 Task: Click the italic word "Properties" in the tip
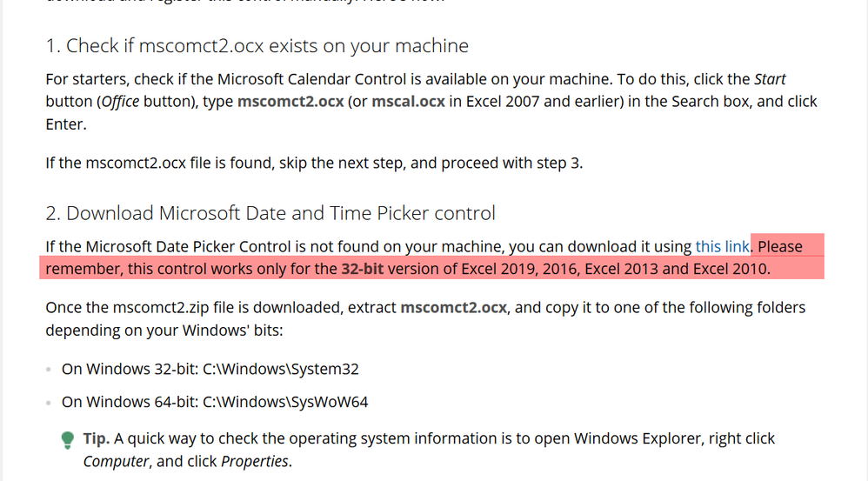pos(255,461)
